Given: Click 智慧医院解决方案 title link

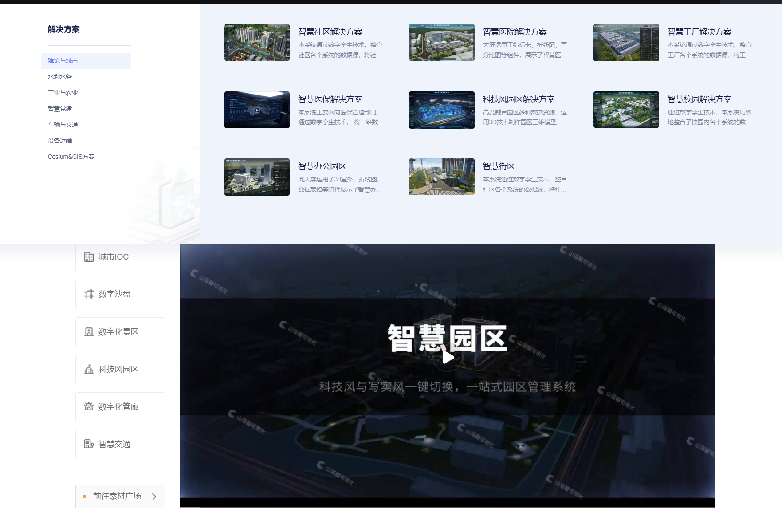Looking at the screenshot, I should 515,32.
